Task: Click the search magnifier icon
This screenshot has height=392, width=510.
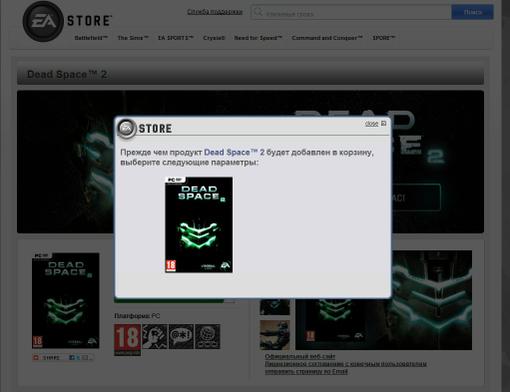Action: (258, 13)
